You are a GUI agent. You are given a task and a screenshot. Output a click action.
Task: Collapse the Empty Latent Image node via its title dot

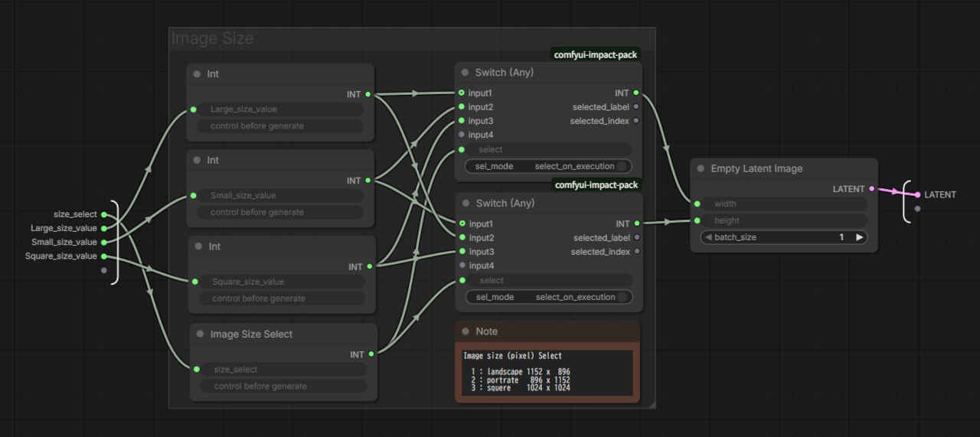pos(701,169)
